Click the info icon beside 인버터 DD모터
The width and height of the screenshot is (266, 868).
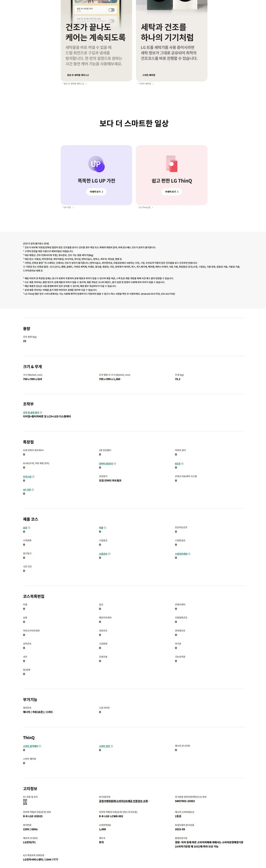pos(115,464)
